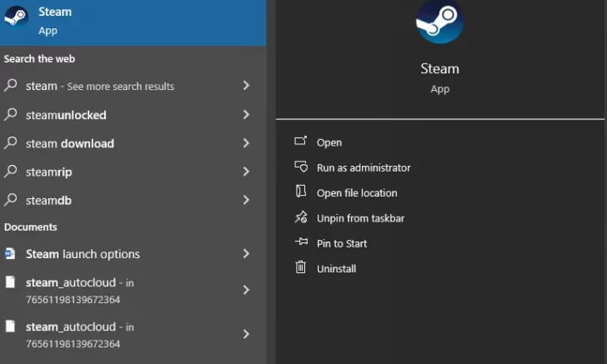Click the search icon beside steamdb
The height and width of the screenshot is (364, 607).
[11, 200]
